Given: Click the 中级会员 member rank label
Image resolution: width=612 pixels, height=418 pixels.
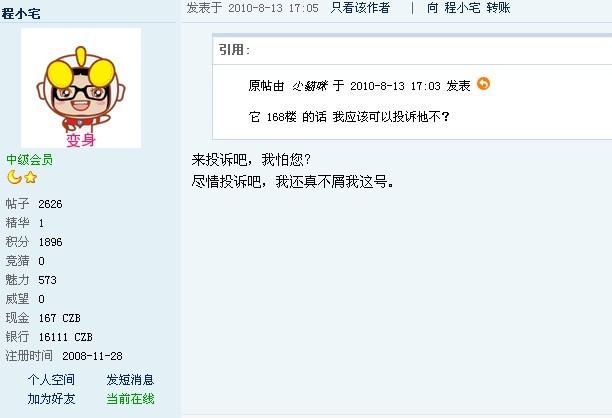Looking at the screenshot, I should (29, 159).
